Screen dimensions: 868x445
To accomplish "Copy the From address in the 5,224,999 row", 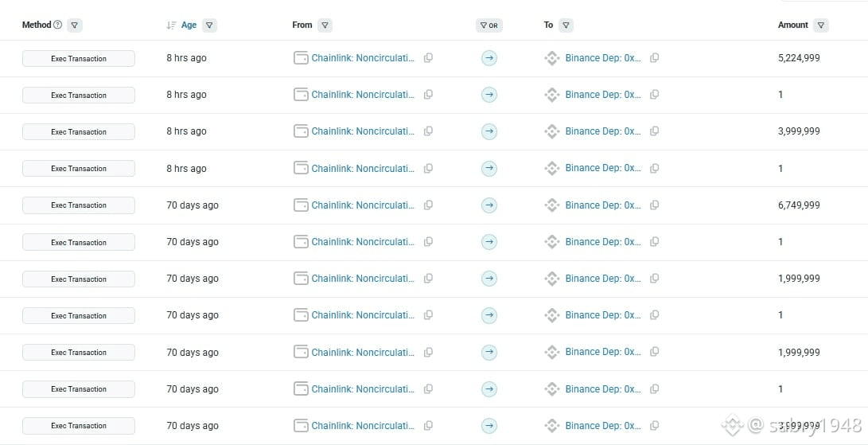I will point(428,58).
